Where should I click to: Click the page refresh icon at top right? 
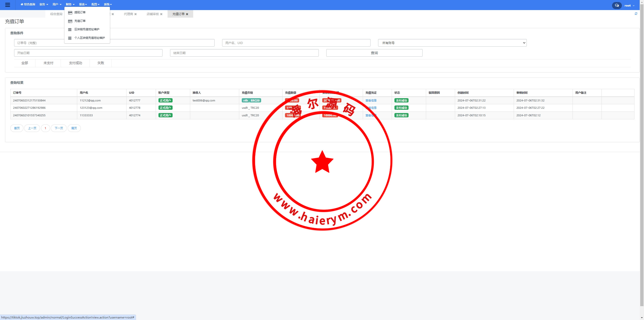[x=636, y=14]
